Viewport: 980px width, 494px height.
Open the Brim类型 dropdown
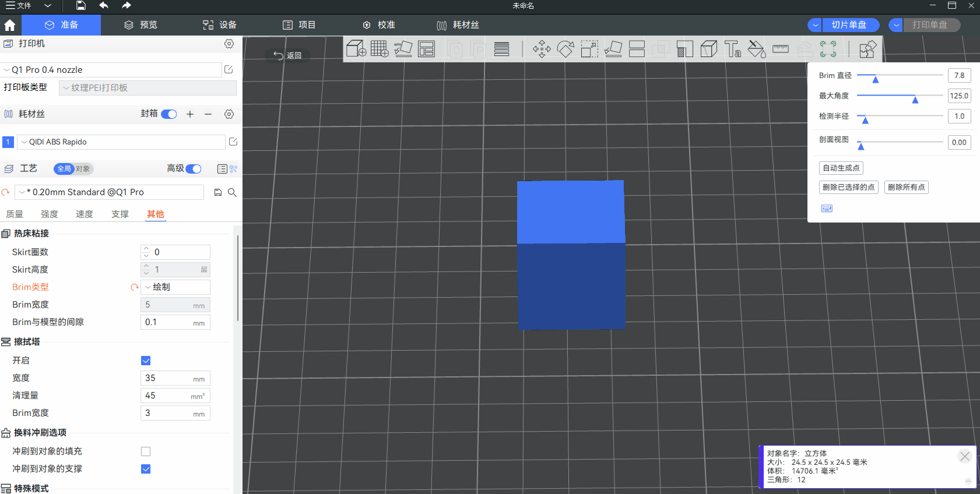[x=175, y=287]
